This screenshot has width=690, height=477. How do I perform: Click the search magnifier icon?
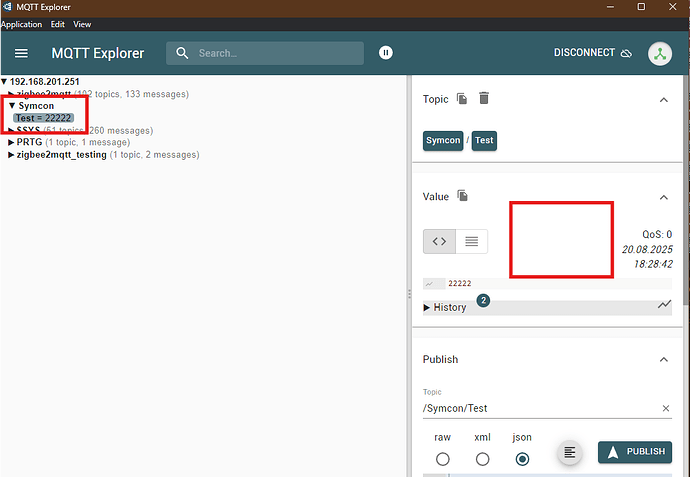point(182,53)
